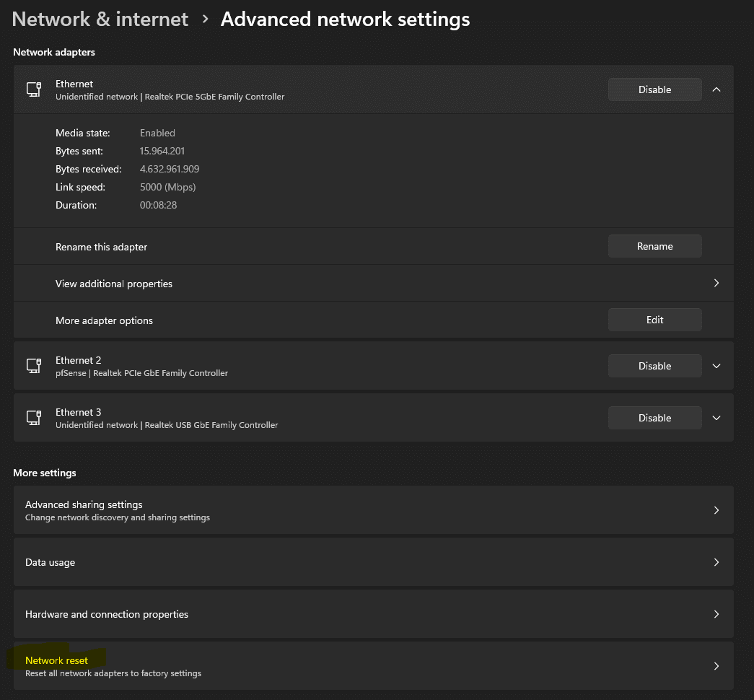Click the Advanced sharing settings chevron
Viewport: 754px width, 700px height.
point(716,510)
